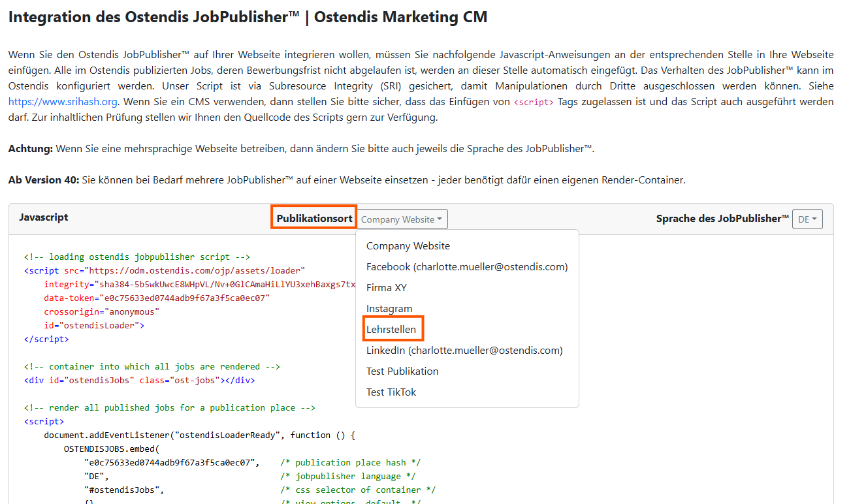Click the Publikationsort label
Viewport: 851px width, 504px height.
point(314,219)
